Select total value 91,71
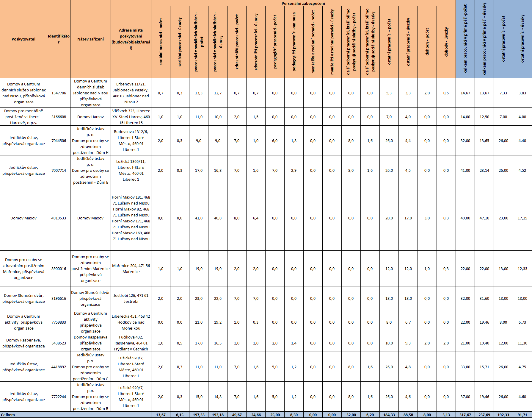 [522, 415]
